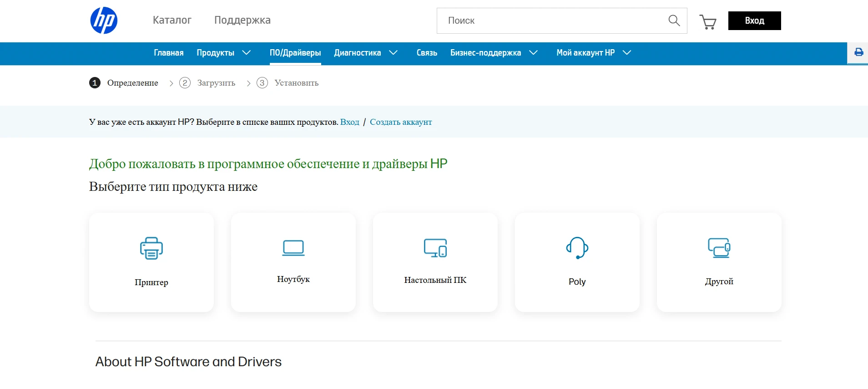Select the Принтер product icon
The width and height of the screenshot is (868, 389).
151,248
